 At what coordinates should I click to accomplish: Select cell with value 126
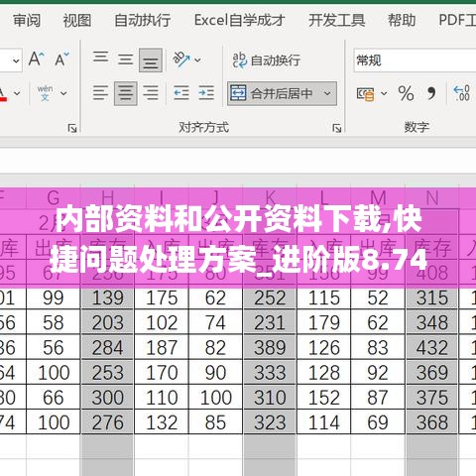coord(324,347)
